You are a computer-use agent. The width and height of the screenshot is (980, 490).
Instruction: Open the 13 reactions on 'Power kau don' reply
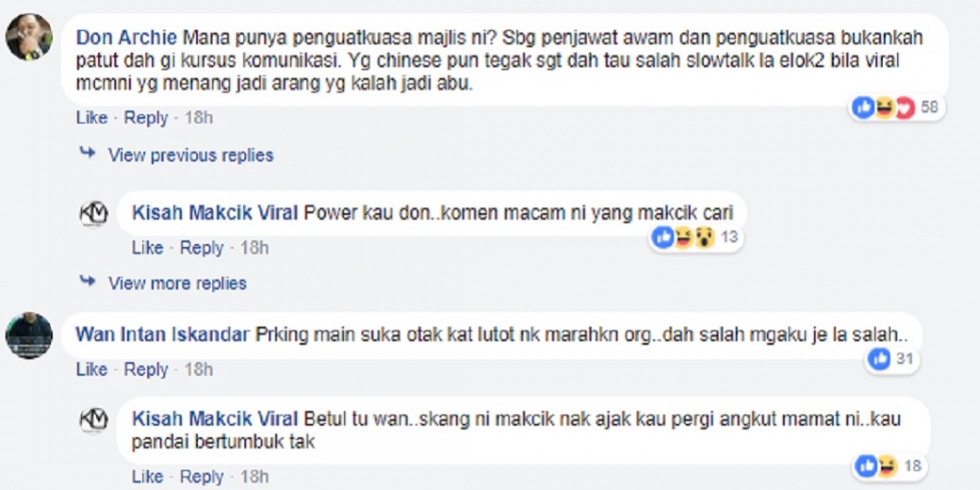696,237
